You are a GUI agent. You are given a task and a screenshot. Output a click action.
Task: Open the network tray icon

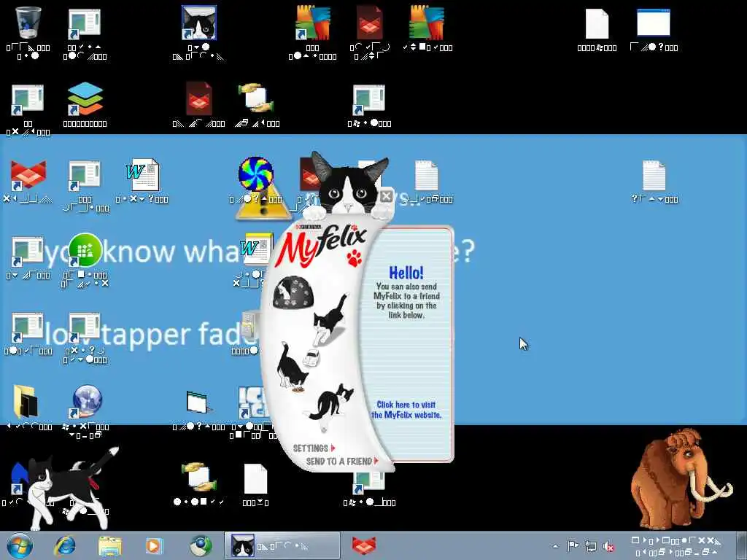591,546
